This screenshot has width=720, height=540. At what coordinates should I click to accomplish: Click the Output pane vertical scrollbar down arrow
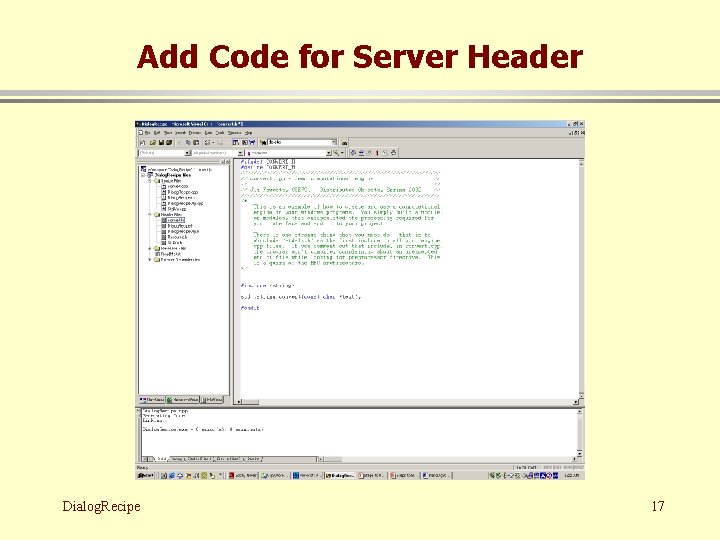coord(579,454)
